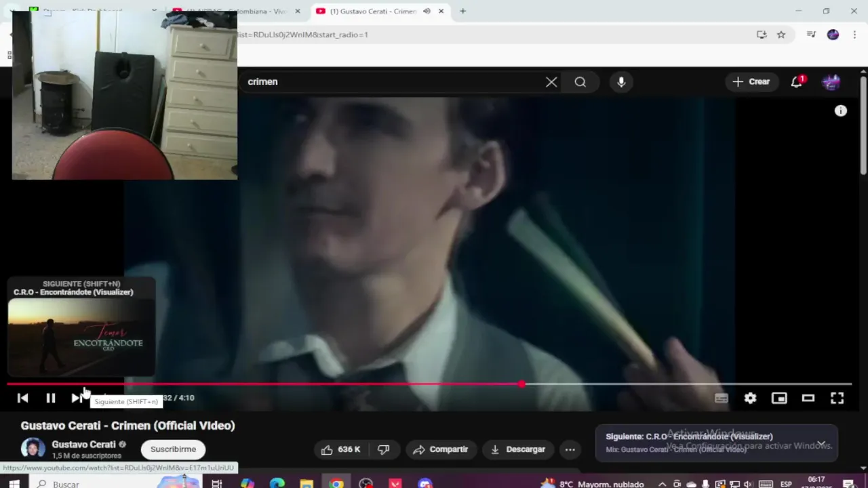The image size is (868, 488).
Task: Switch ESP keyboard language indicator
Action: [786, 484]
